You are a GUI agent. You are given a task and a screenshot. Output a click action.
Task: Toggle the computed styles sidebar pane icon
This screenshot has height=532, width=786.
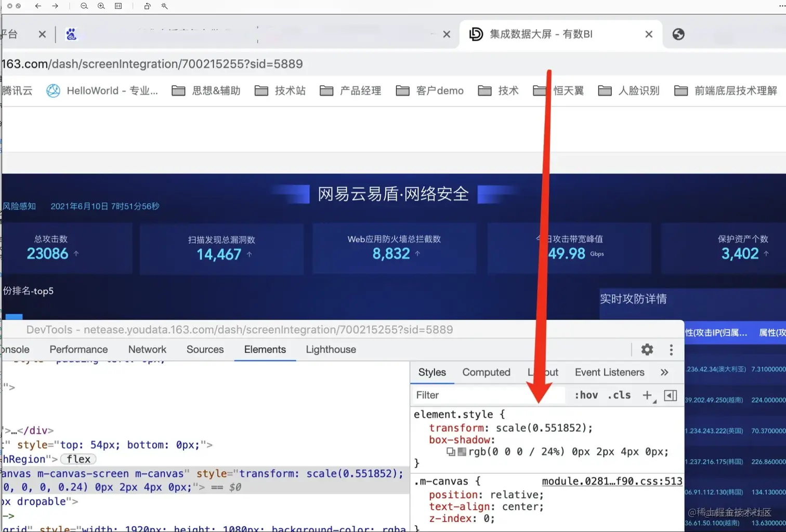(x=671, y=395)
